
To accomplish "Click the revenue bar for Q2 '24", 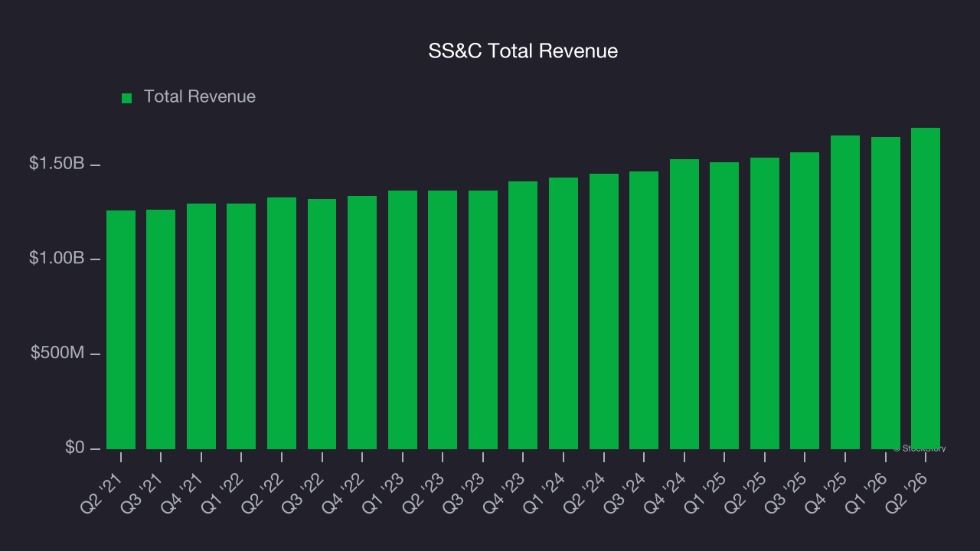I will 604,311.
